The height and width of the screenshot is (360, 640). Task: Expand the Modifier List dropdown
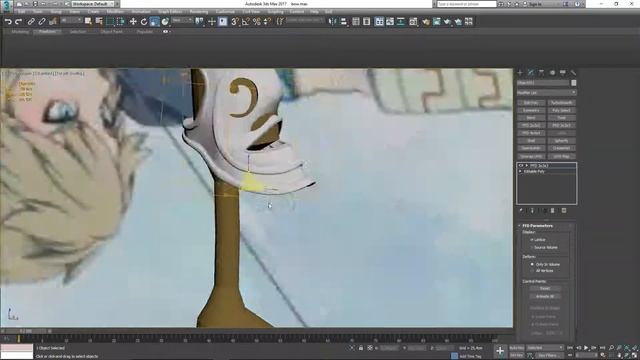pyautogui.click(x=546, y=93)
